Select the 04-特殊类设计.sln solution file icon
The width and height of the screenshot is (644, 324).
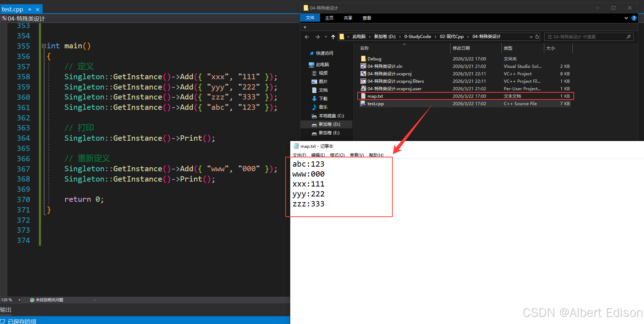(363, 66)
